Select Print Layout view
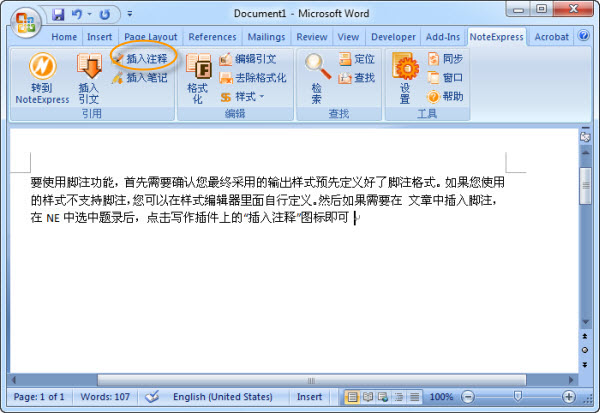Image resolution: width=600 pixels, height=413 pixels. (352, 397)
